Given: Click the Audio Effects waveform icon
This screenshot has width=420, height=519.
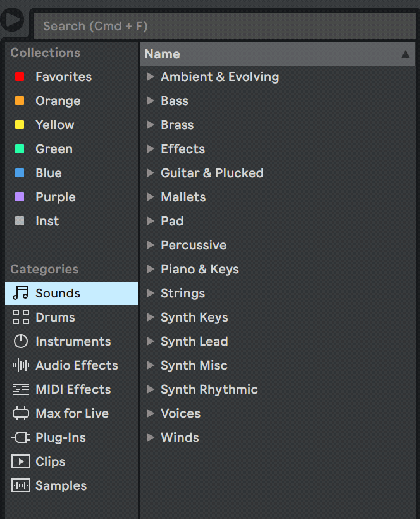Looking at the screenshot, I should [20, 365].
